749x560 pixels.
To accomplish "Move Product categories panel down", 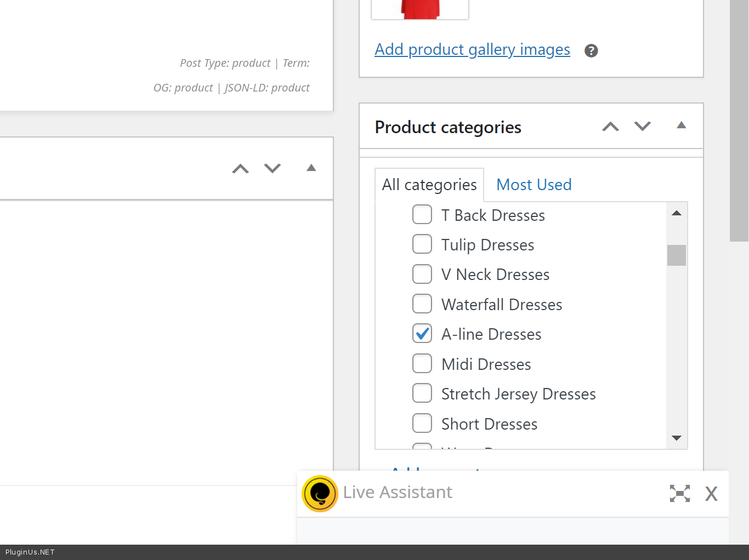I will pyautogui.click(x=642, y=127).
